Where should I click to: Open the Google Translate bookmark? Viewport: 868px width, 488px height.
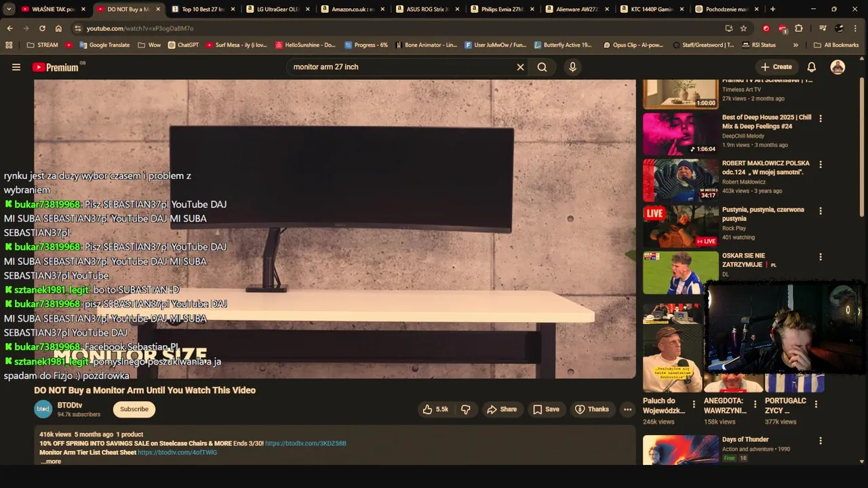click(x=103, y=45)
